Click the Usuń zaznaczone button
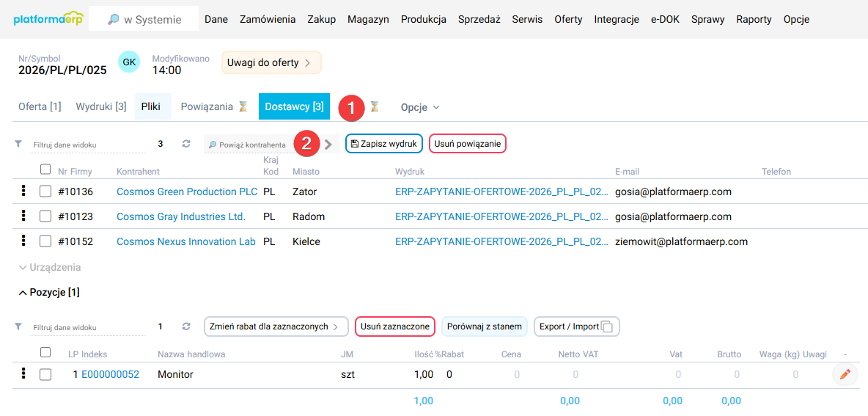 [x=395, y=326]
